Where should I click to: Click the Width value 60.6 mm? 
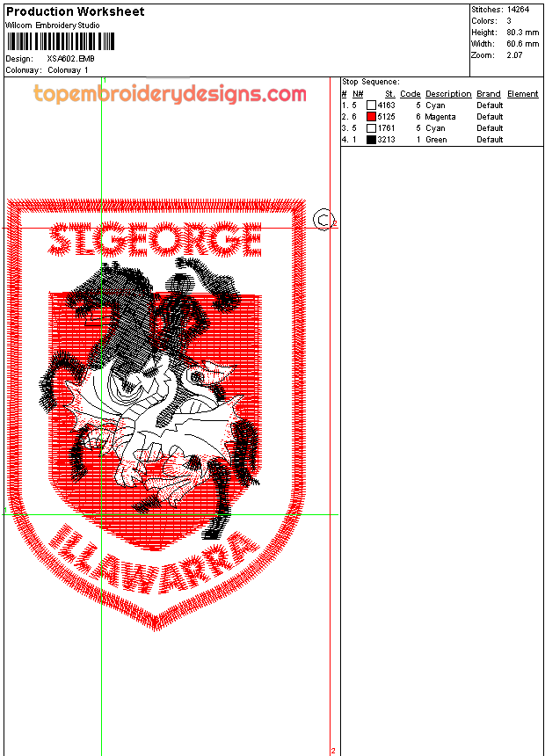coord(523,43)
